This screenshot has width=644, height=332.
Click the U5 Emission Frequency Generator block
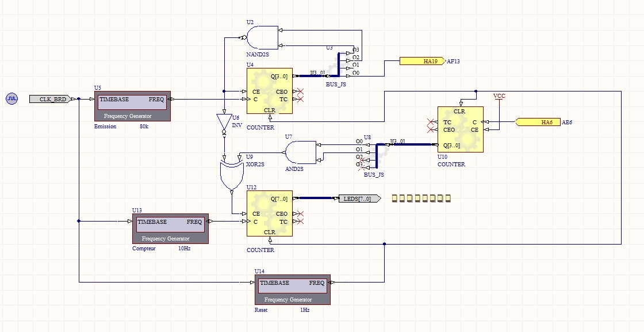tap(132, 106)
